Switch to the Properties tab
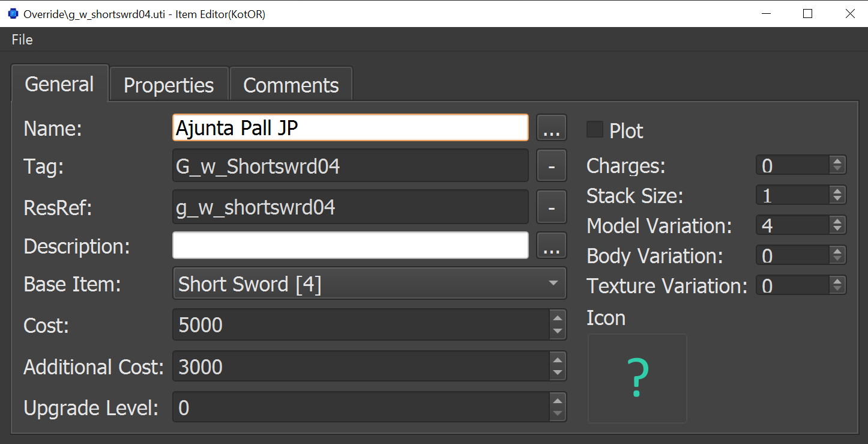 click(169, 85)
